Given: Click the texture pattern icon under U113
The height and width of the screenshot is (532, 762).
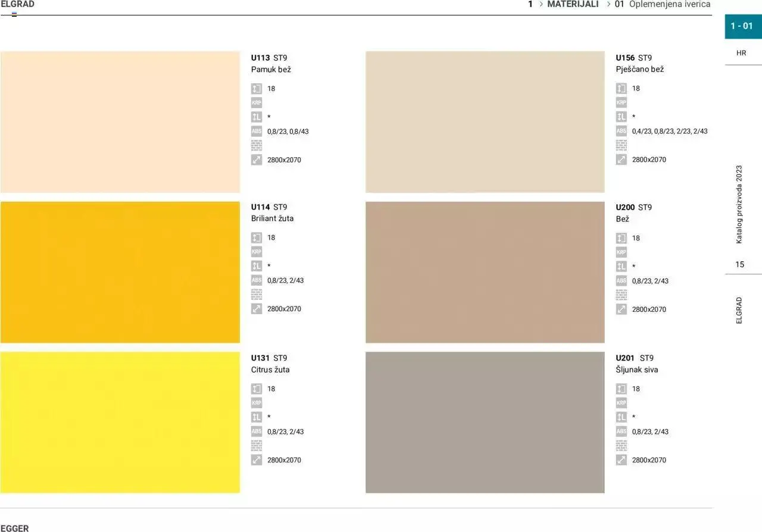Looking at the screenshot, I should [x=257, y=146].
